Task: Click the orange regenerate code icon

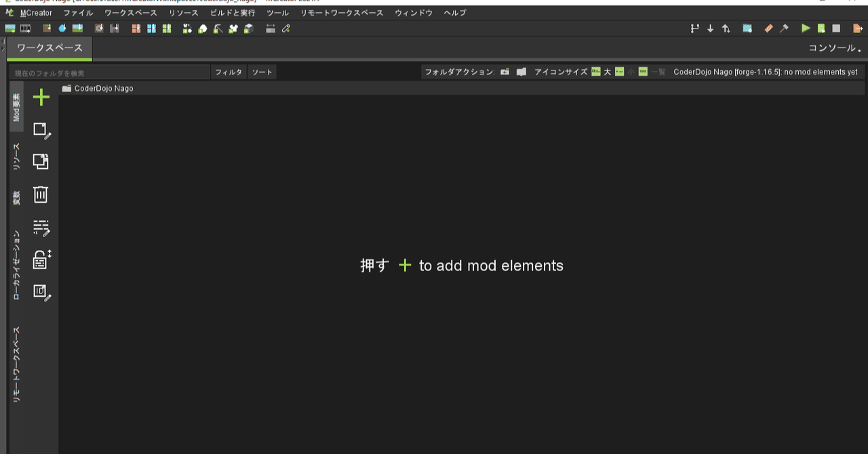Action: coord(768,28)
